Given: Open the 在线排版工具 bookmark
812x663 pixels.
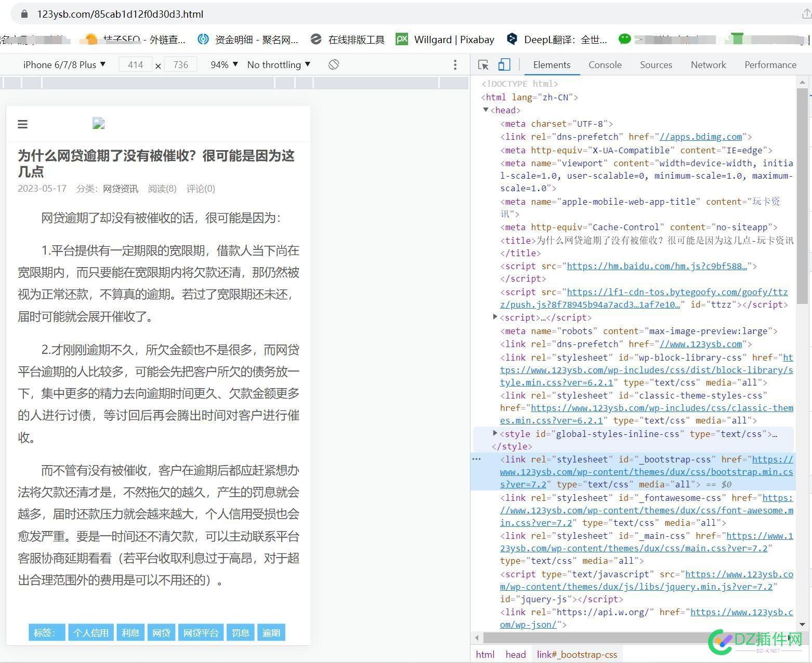Looking at the screenshot, I should 347,39.
